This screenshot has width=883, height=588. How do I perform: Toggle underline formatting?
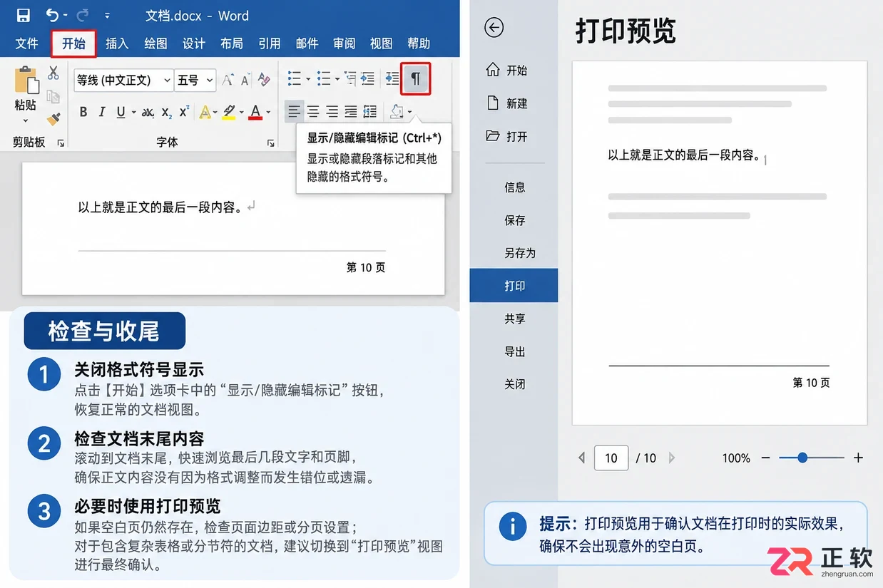pyautogui.click(x=121, y=112)
